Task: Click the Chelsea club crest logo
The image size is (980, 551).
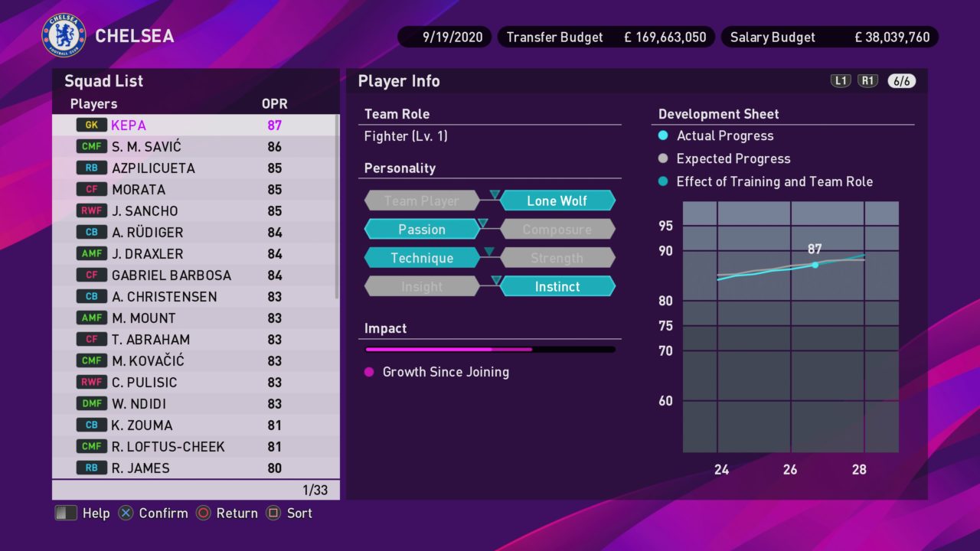Action: click(x=64, y=36)
